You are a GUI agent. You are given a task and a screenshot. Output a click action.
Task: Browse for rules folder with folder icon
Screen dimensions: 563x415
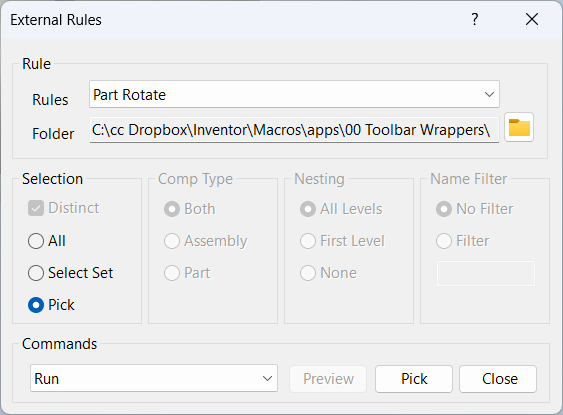[519, 127]
